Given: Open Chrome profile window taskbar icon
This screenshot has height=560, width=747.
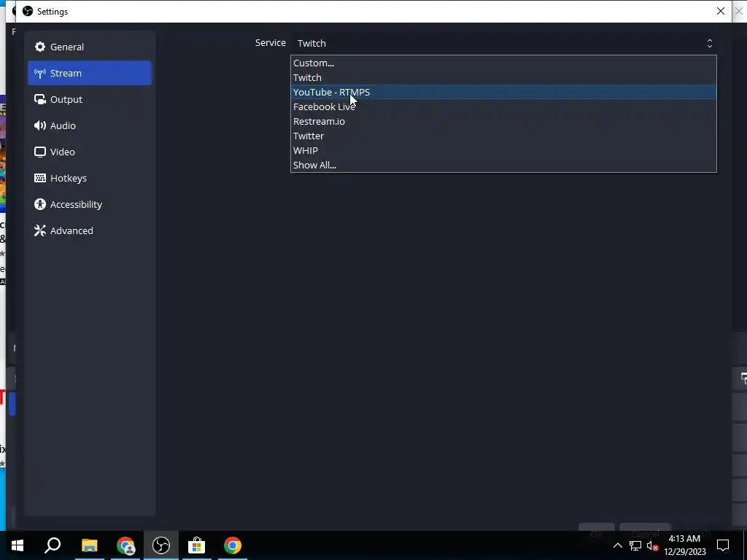Looking at the screenshot, I should coord(125,545).
